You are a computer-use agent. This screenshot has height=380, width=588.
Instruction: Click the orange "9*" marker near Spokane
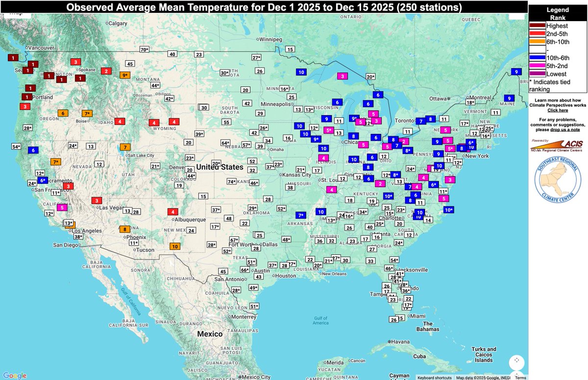coord(125,75)
